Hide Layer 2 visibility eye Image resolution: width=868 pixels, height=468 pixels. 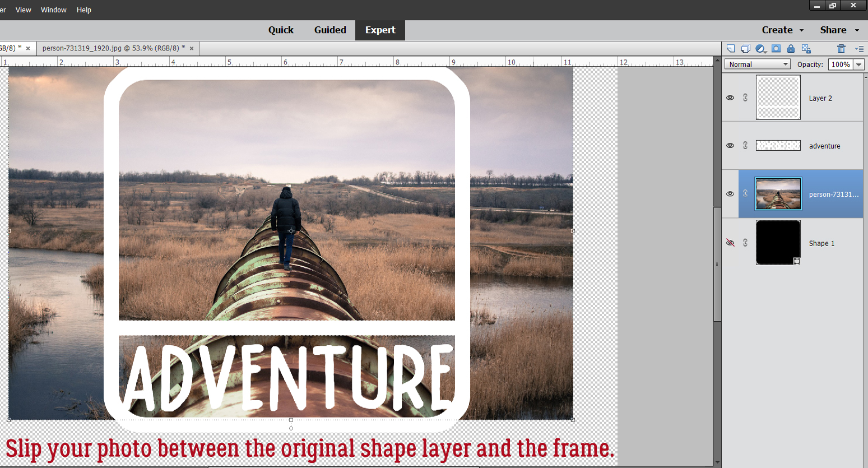pos(730,98)
